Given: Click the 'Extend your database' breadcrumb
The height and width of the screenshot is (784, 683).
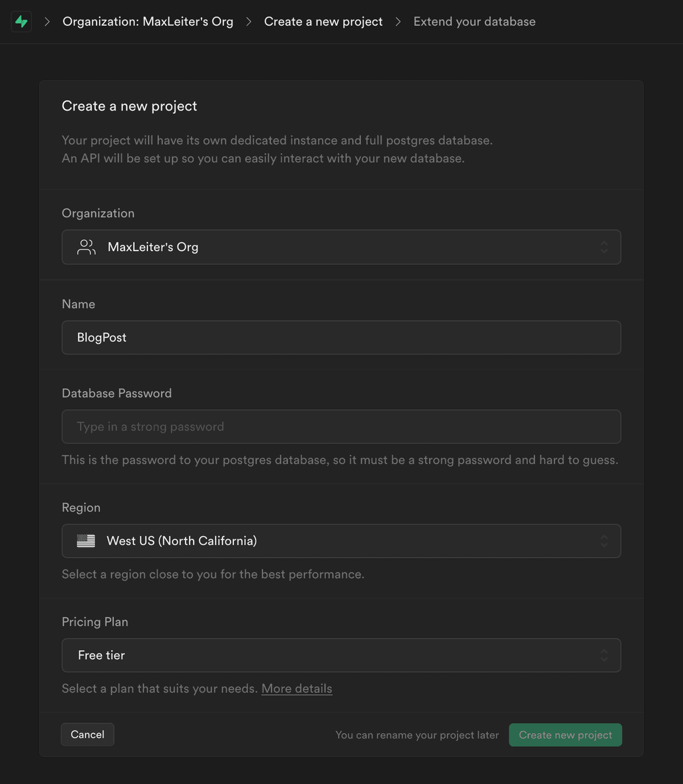Looking at the screenshot, I should (474, 22).
